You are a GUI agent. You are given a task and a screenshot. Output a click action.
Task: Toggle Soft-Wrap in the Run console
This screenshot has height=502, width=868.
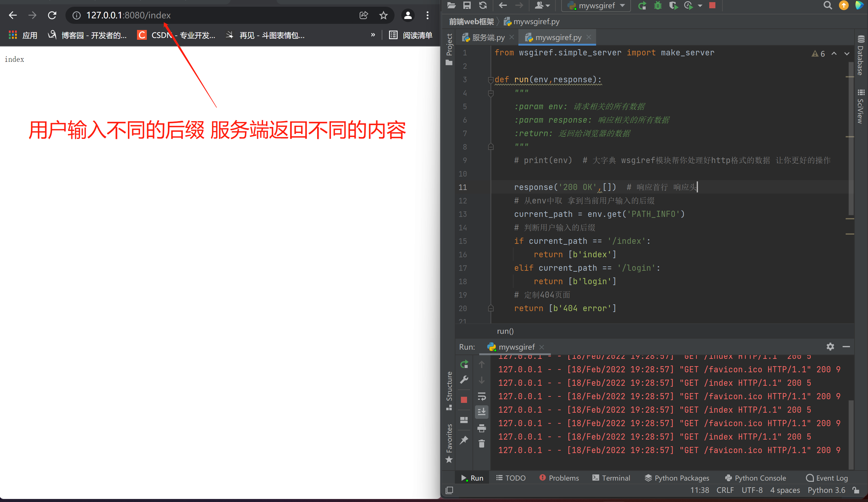coord(481,396)
